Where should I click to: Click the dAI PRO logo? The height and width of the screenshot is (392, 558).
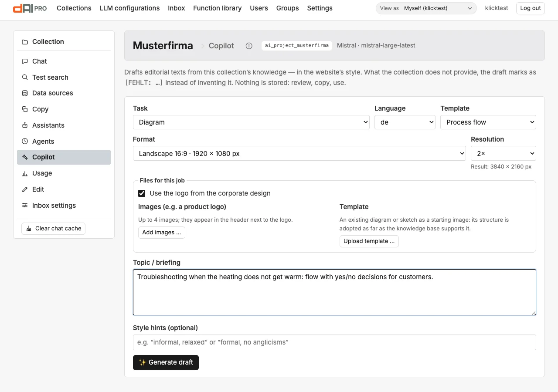tap(30, 8)
